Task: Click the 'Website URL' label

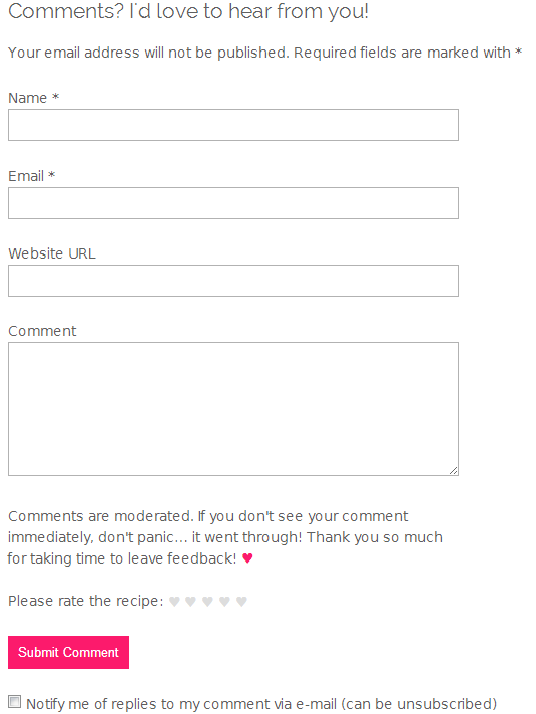Action: point(52,254)
